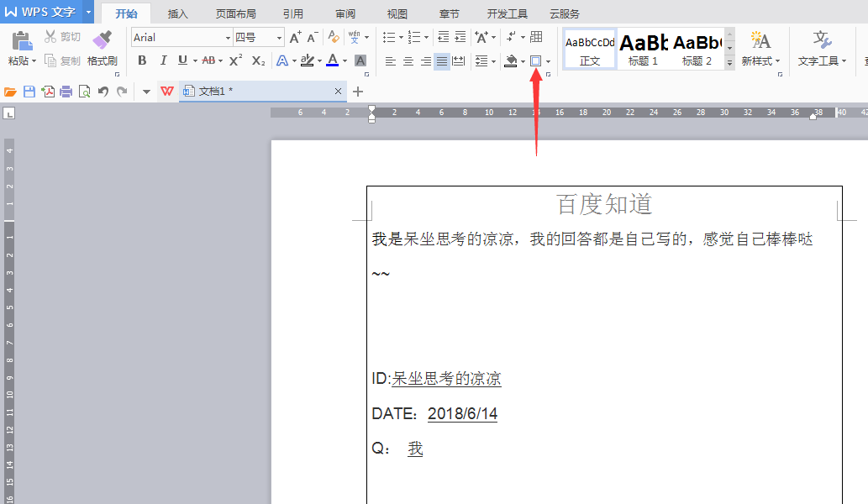Open the quick access toolbar customize arrow
This screenshot has width=868, height=504.
coord(146,92)
